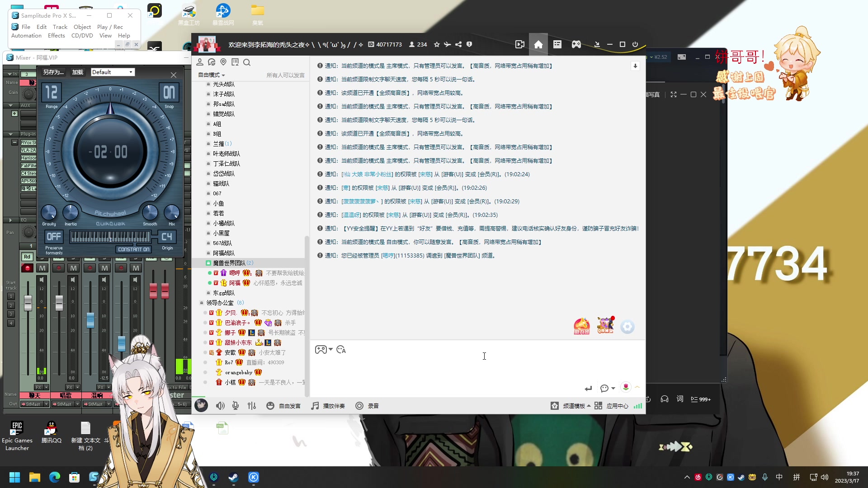Screen dimensions: 868x488
Task: Search the channel with magnifier icon
Action: point(247,62)
